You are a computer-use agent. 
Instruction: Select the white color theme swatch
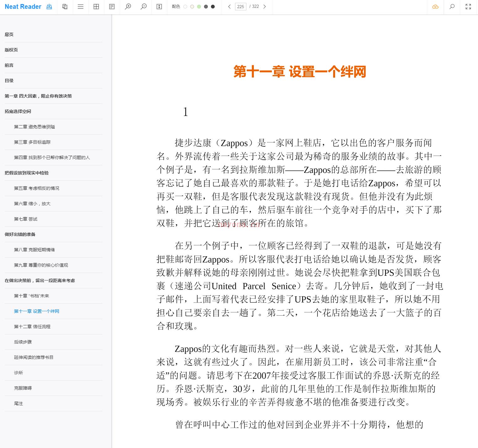185,7
